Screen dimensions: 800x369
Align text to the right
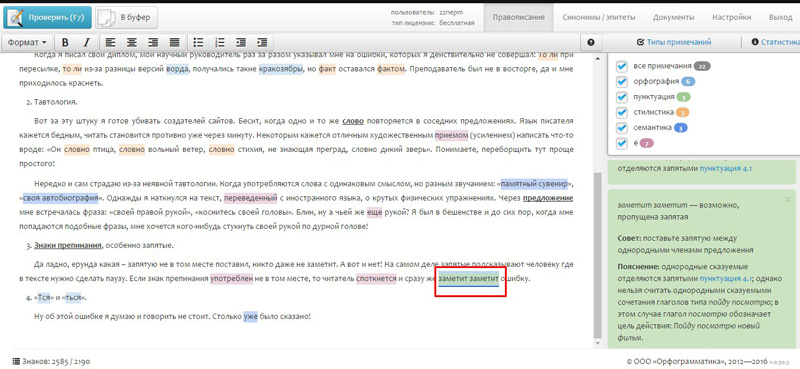tap(153, 42)
